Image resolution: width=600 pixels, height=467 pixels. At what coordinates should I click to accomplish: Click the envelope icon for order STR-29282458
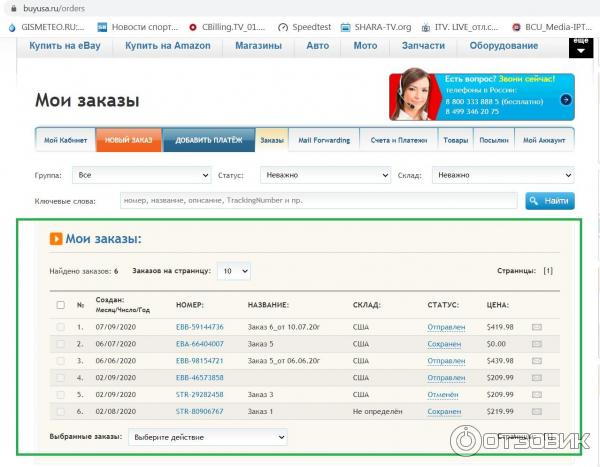(537, 395)
